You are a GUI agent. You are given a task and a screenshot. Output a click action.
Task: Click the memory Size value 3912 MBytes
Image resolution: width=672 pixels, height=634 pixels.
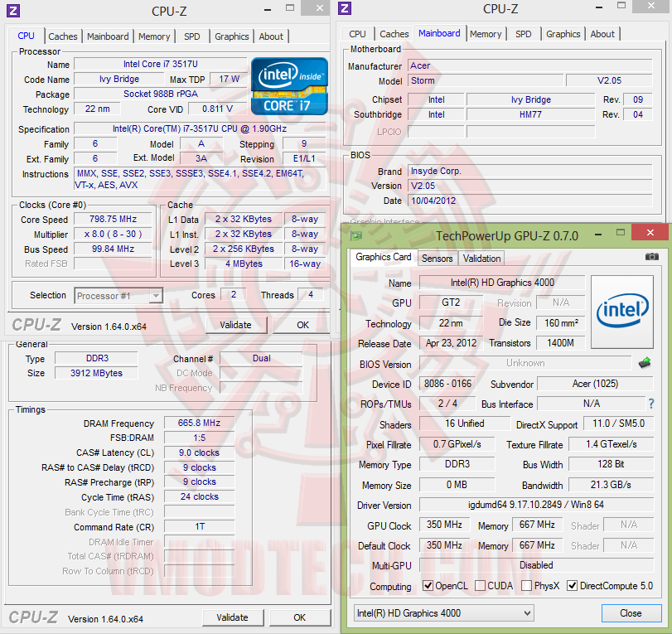[x=96, y=373]
